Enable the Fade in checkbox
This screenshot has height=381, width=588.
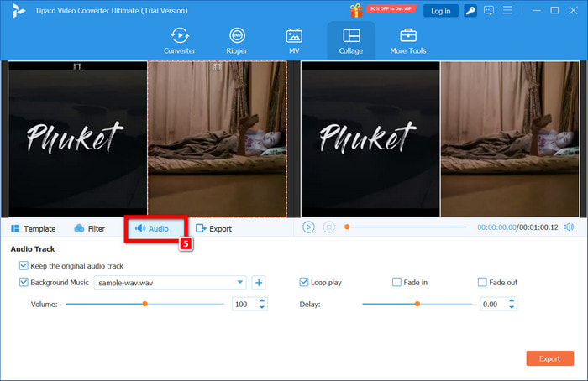coord(396,283)
